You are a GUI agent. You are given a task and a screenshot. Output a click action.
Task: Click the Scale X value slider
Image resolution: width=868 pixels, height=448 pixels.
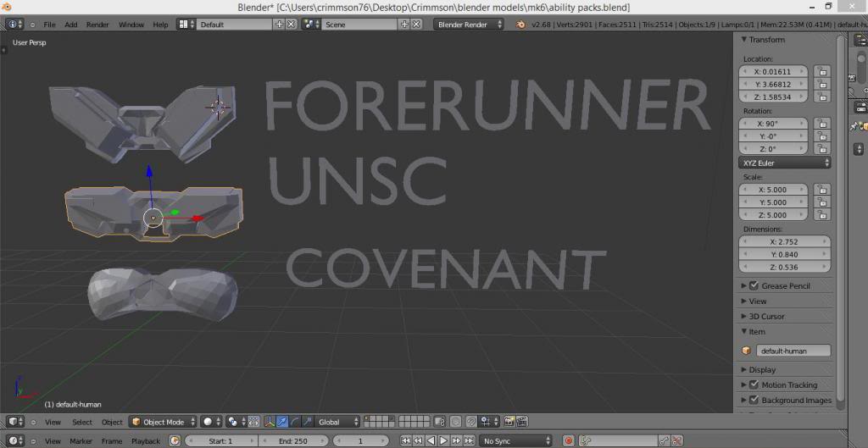[x=773, y=189]
